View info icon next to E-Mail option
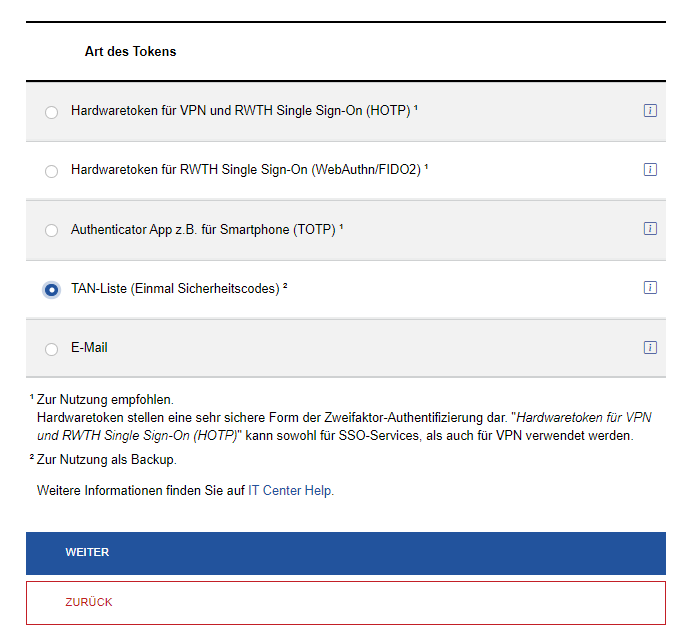The width and height of the screenshot is (682, 634). pos(650,348)
